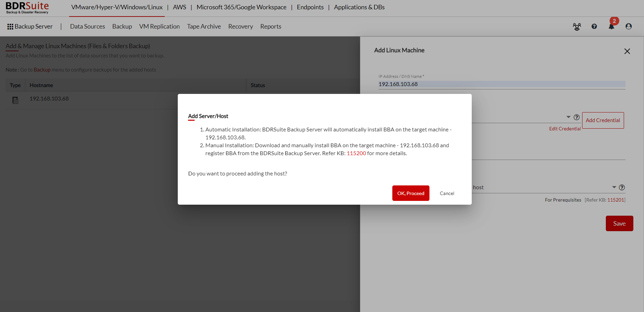Click the Add Server/Host dialog title
Viewport: 644px width, 312px height.
click(208, 116)
